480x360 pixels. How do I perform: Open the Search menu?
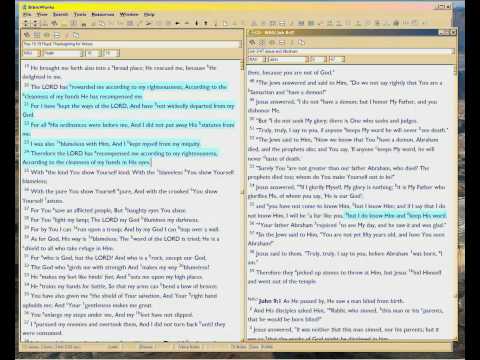point(61,14)
